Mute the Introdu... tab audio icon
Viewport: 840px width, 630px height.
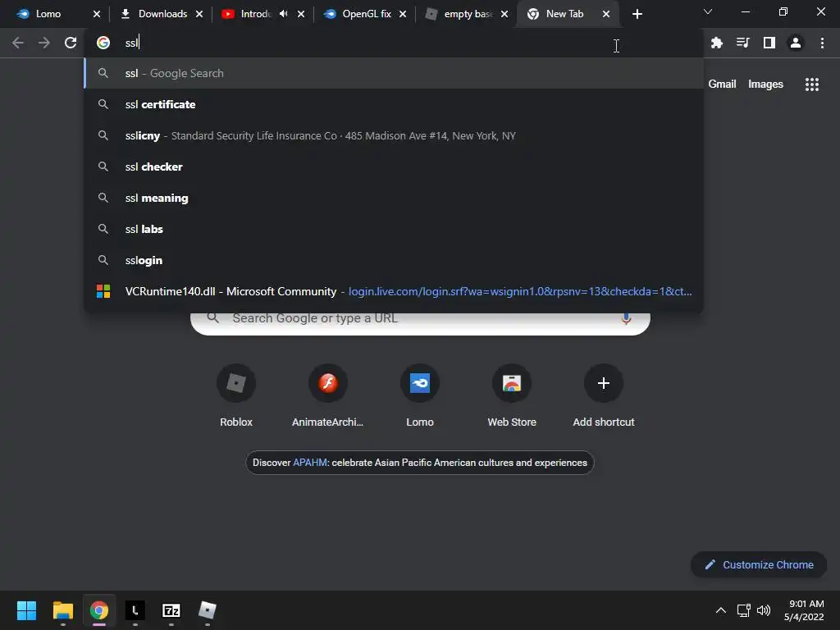tap(283, 14)
